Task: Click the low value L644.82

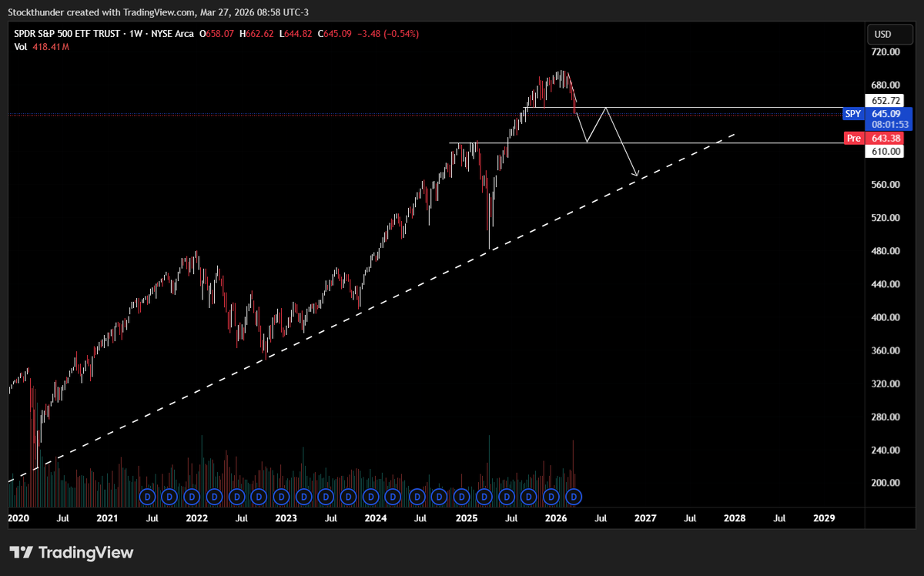Action: (295, 34)
